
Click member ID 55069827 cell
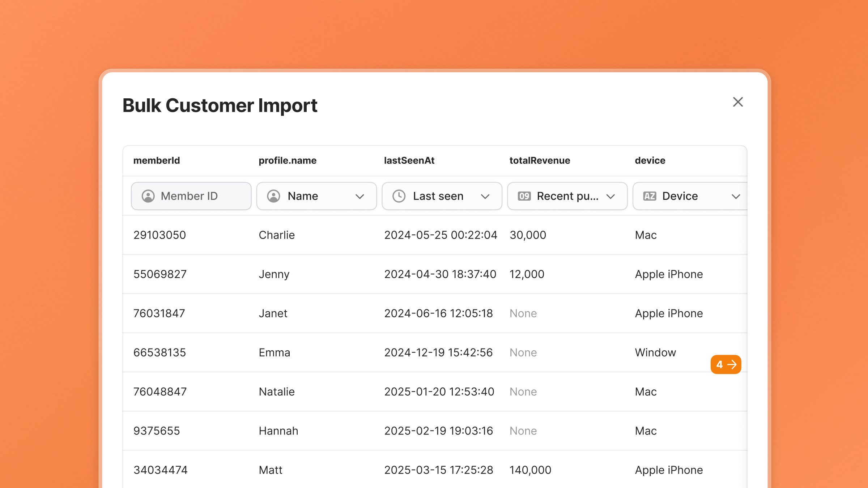tap(160, 274)
